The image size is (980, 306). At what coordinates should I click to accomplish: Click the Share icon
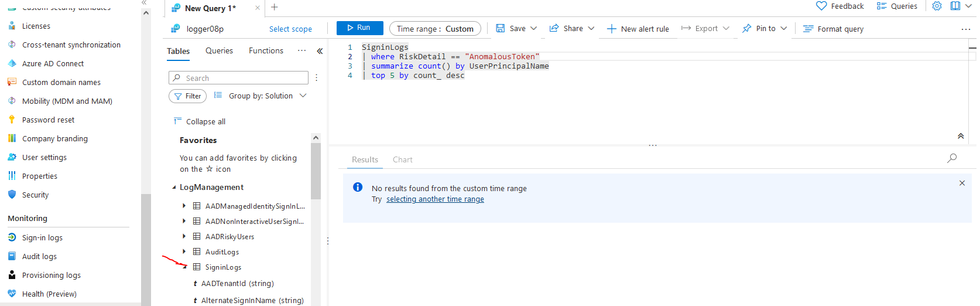(554, 28)
